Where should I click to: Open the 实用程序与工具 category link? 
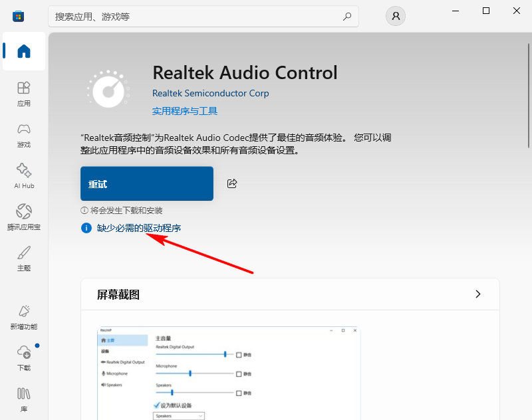tap(185, 111)
